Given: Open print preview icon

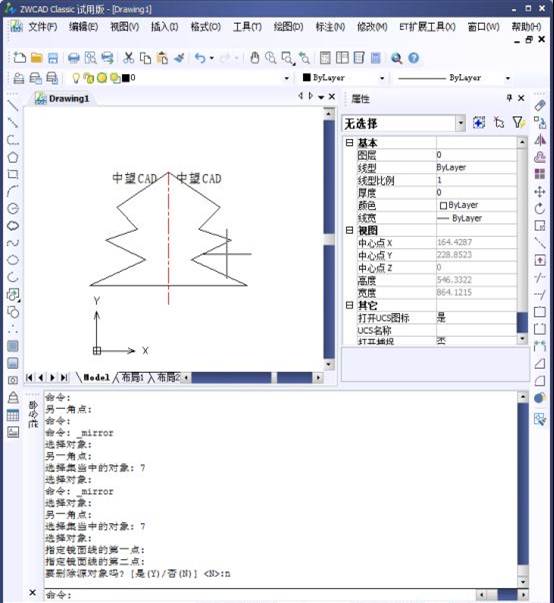Looking at the screenshot, I should click(90, 58).
